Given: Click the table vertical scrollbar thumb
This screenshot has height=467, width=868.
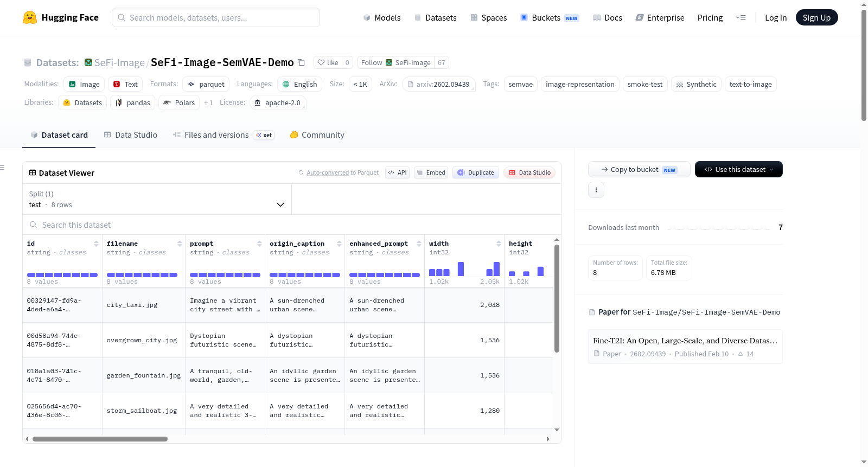Looking at the screenshot, I should (x=557, y=298).
